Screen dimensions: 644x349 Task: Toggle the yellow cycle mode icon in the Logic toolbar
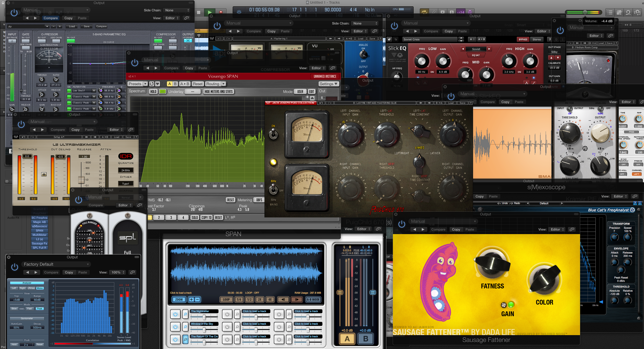[424, 12]
